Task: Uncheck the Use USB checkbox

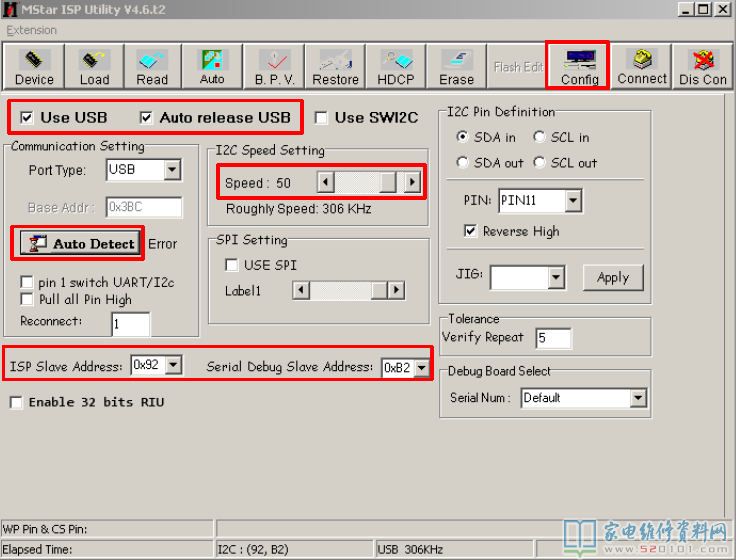Action: 26,118
